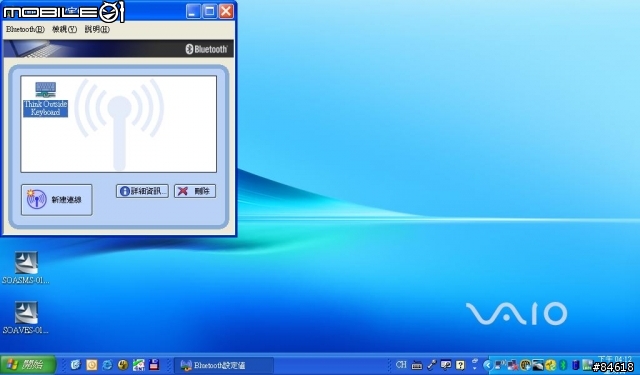Click the blue battery tray icon
The height and width of the screenshot is (375, 640).
tap(576, 365)
